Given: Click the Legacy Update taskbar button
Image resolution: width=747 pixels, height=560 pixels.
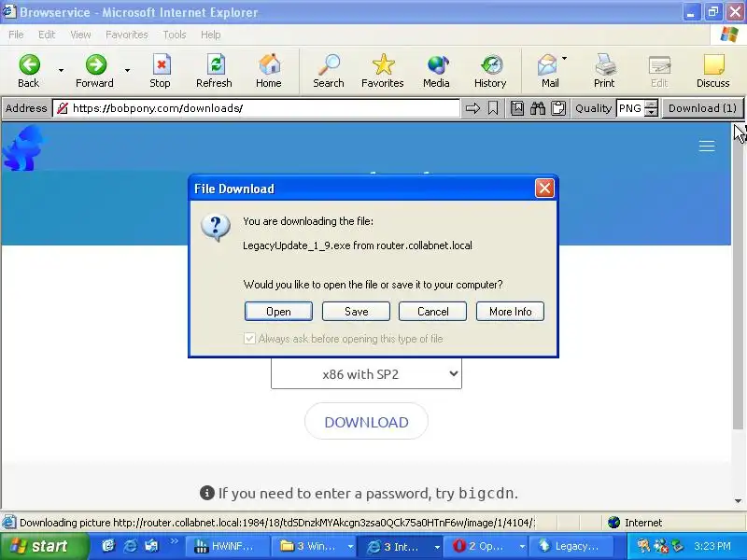Looking at the screenshot, I should click(570, 546).
